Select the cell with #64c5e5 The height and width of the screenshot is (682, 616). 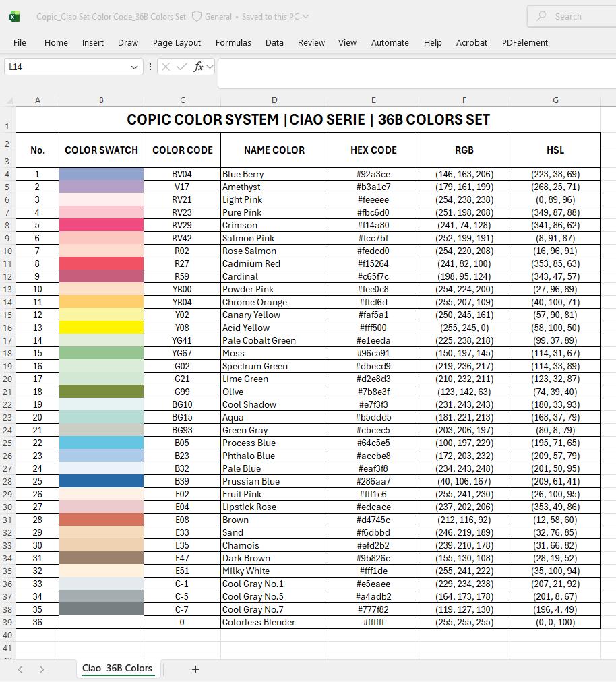[373, 443]
